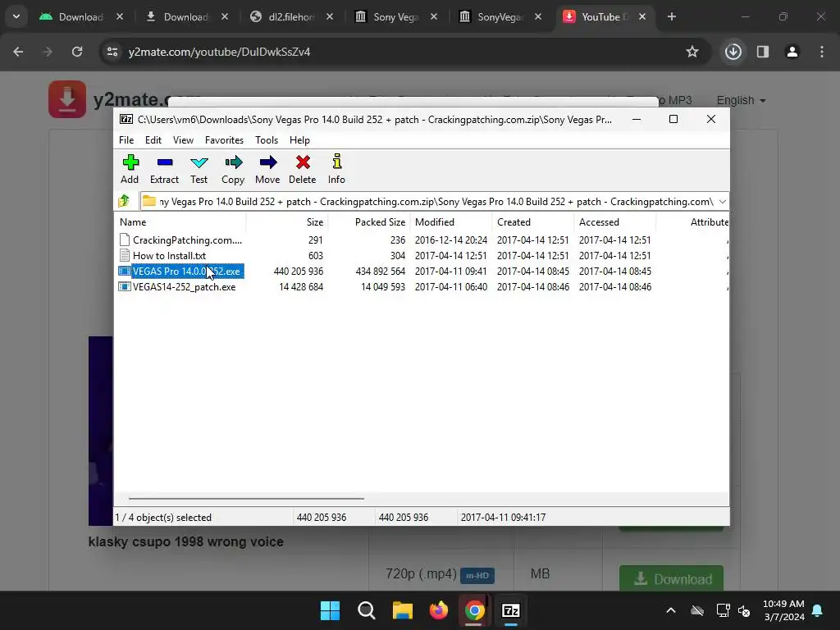This screenshot has width=840, height=630.
Task: Bookmark this page with the star
Action: pyautogui.click(x=692, y=52)
